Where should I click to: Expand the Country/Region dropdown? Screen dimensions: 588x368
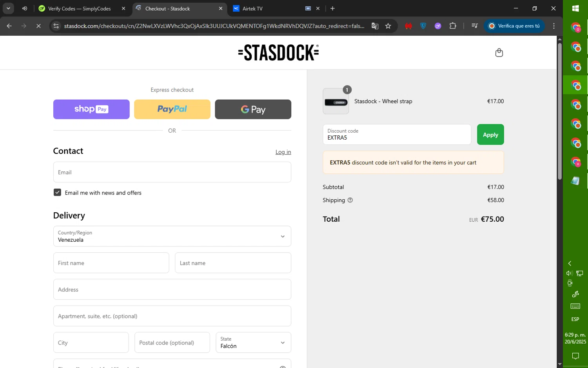coord(172,236)
